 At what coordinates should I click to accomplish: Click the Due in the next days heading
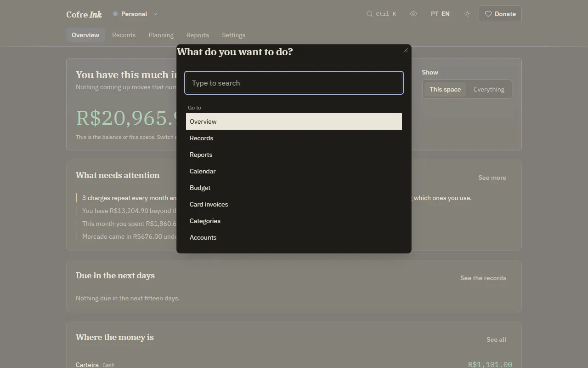(x=115, y=276)
